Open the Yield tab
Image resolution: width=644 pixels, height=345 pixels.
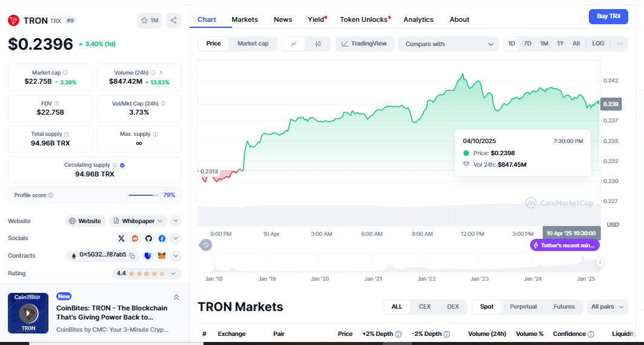(x=317, y=19)
